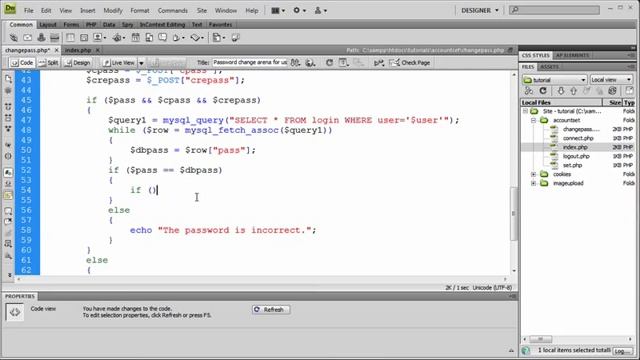Expand the cookies folder

click(x=533, y=174)
